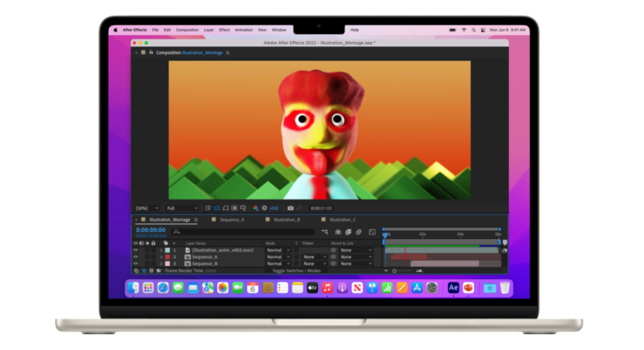Toggle visibility of the Illustration_anim_v002.mov layer
This screenshot has width=644, height=350.
136,250
